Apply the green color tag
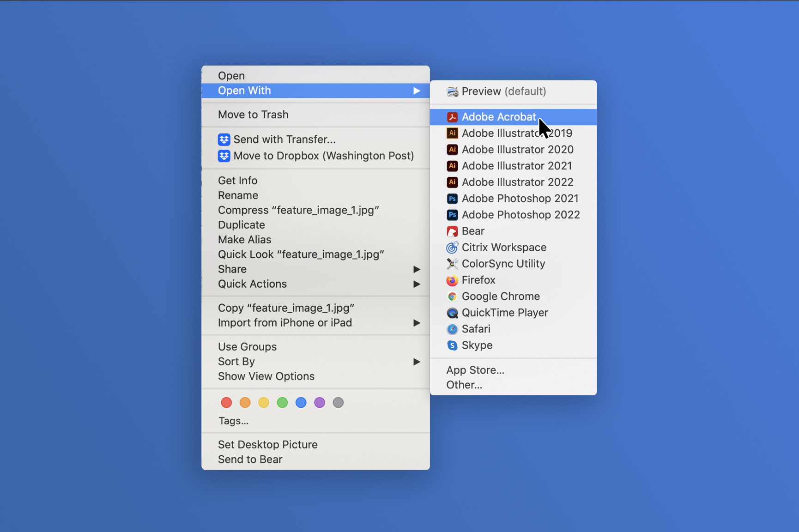Screen dimensions: 799x532 click(282, 403)
